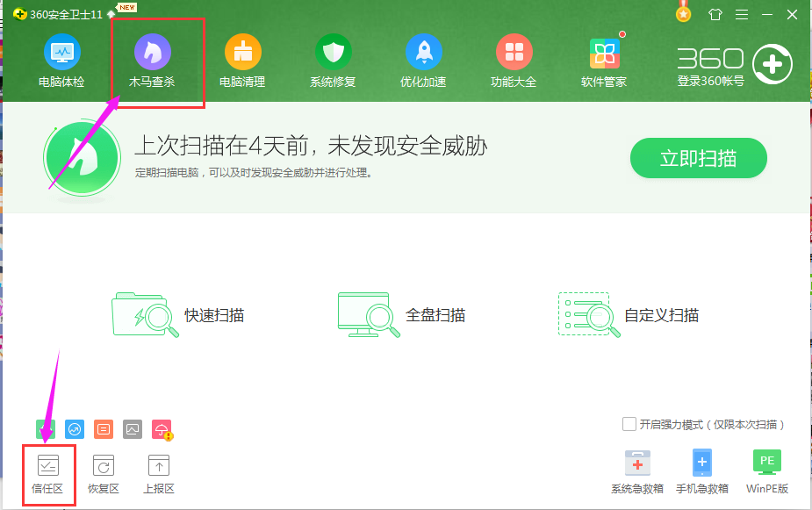The height and width of the screenshot is (510, 812).
Task: Open 电脑清理 cleanup section
Action: (242, 61)
